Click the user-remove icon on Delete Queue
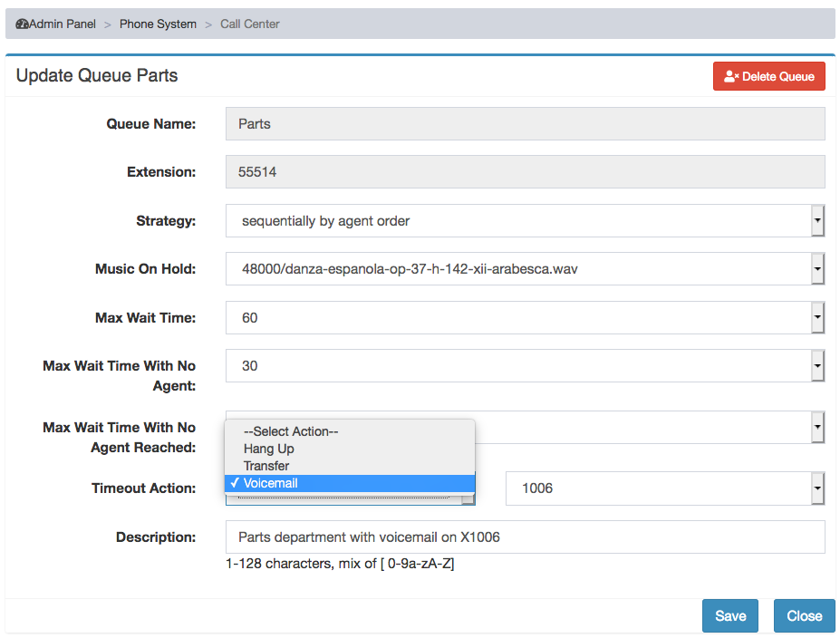Image resolution: width=840 pixels, height=638 pixels. [731, 77]
